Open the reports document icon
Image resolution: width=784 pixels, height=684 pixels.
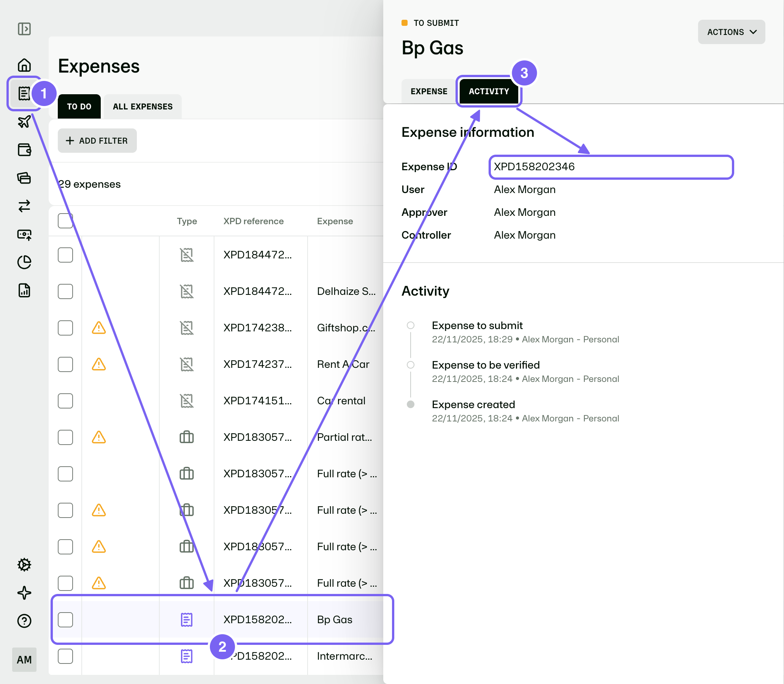point(24,290)
